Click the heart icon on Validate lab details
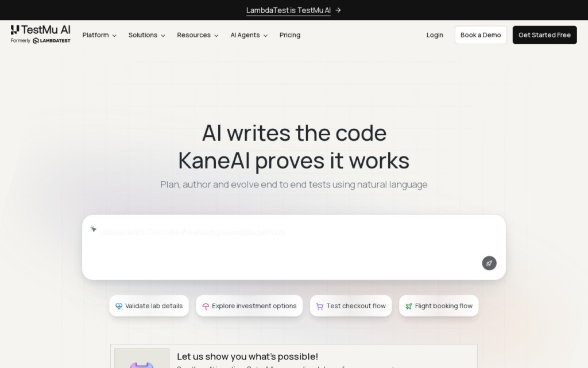588x368 pixels. click(119, 306)
